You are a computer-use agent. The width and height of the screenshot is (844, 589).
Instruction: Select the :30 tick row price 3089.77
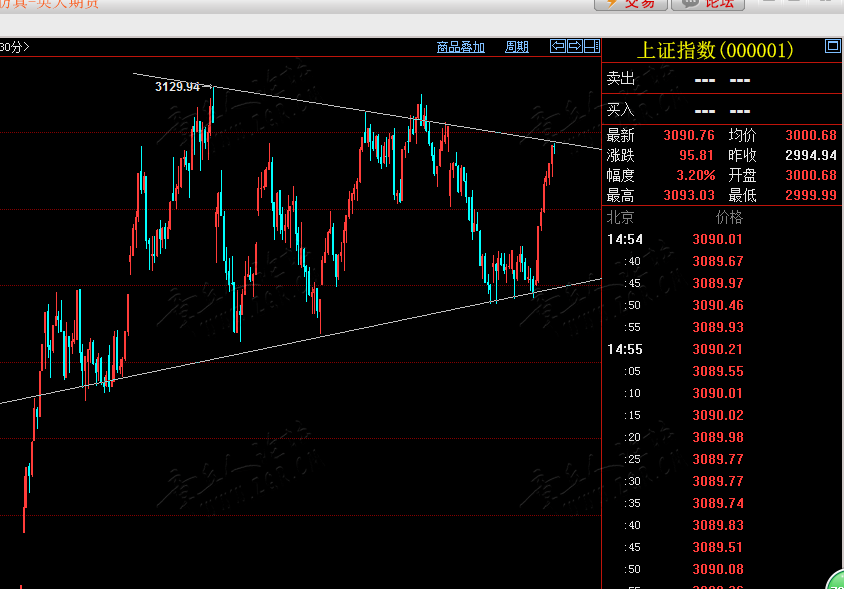tap(718, 481)
